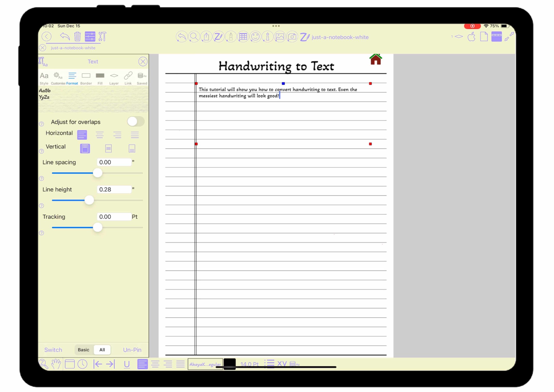
Task: Select center horizontal alignment
Action: tap(100, 135)
